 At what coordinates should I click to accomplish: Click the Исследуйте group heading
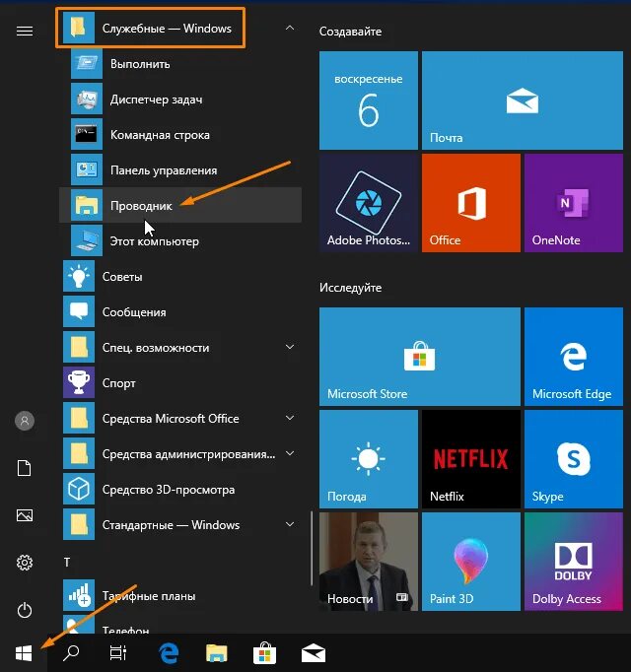point(350,287)
